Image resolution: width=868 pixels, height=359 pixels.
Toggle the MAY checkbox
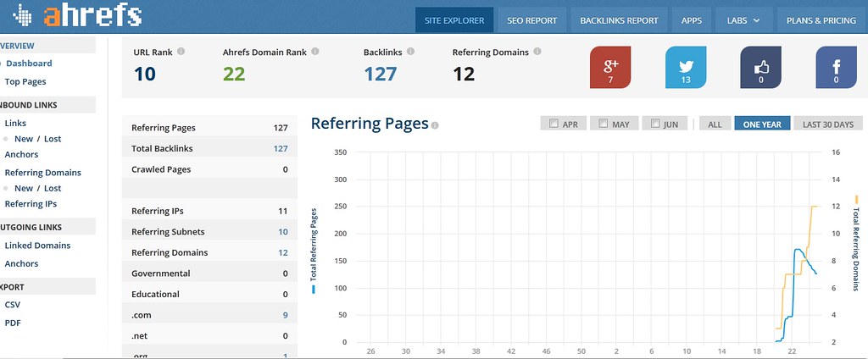(604, 124)
